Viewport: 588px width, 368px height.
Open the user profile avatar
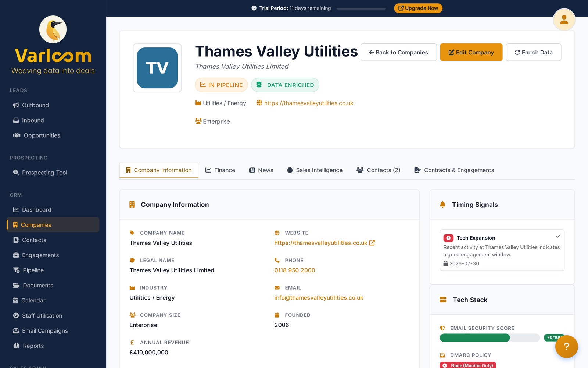click(x=564, y=20)
